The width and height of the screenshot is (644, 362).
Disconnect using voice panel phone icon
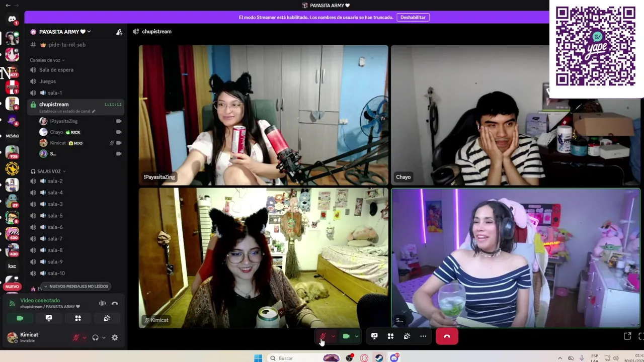pos(115,303)
